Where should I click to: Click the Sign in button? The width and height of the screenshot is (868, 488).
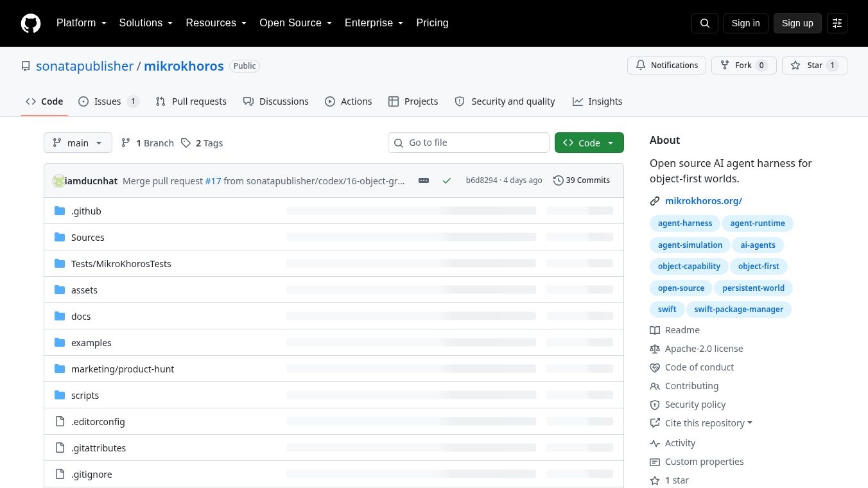[x=745, y=23]
